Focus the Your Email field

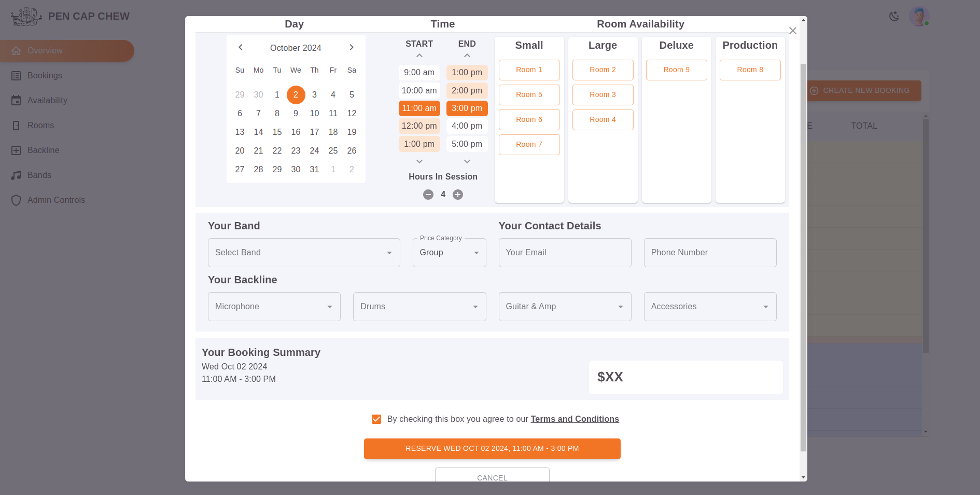point(565,253)
